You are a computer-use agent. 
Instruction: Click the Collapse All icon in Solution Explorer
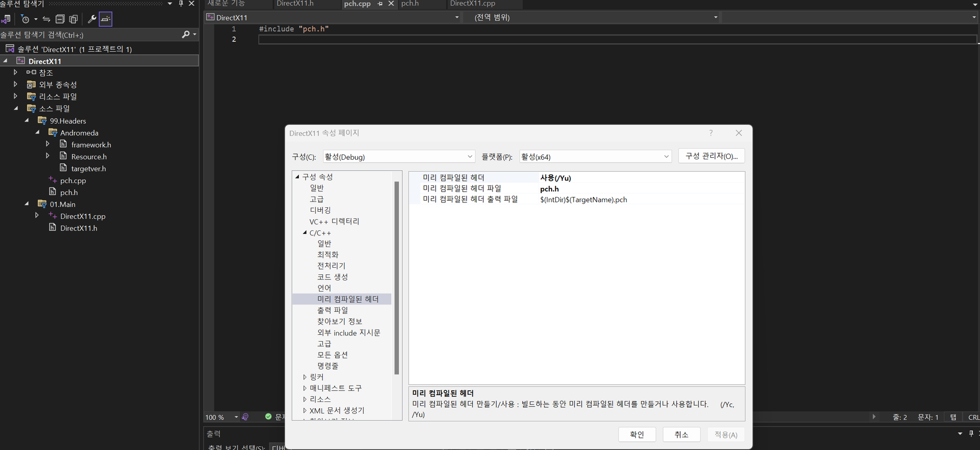60,19
